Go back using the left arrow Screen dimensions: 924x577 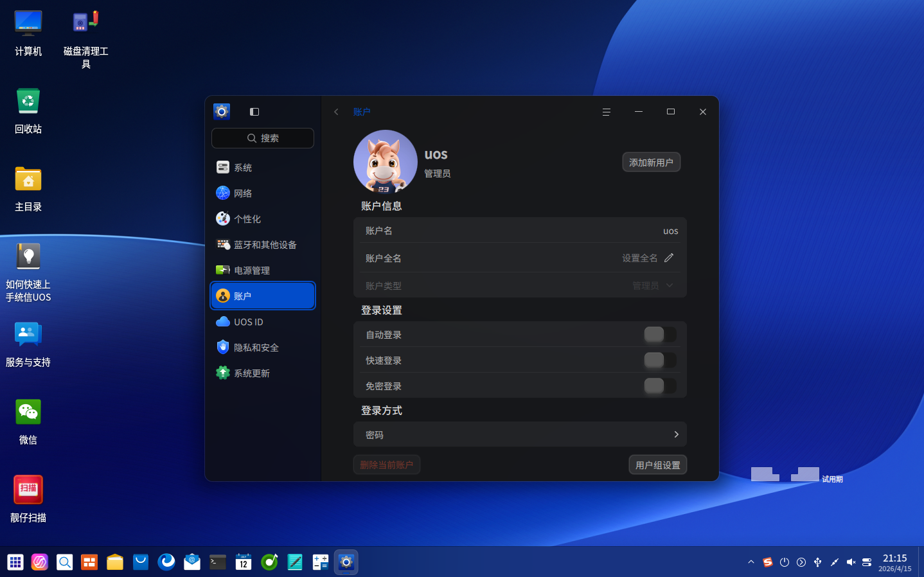336,112
